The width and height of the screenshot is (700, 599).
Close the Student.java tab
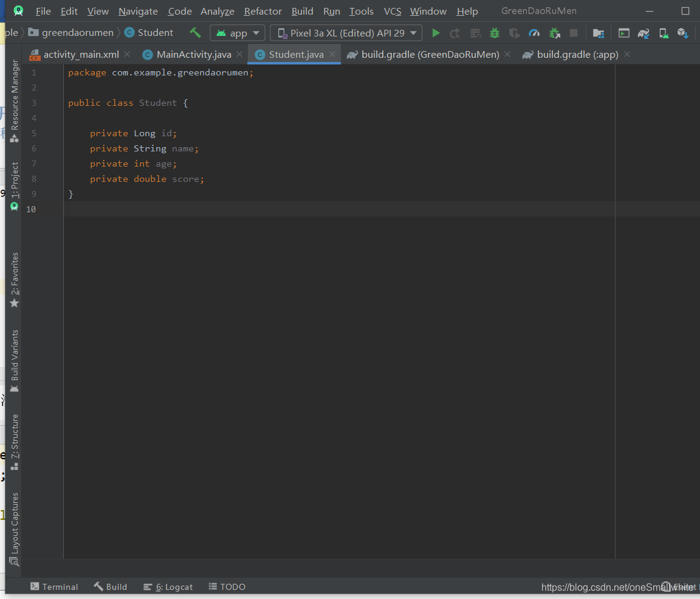pyautogui.click(x=332, y=54)
